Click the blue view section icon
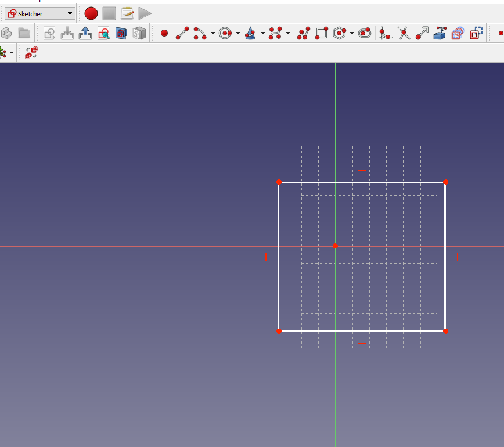The image size is (504, 447). pyautogui.click(x=121, y=33)
